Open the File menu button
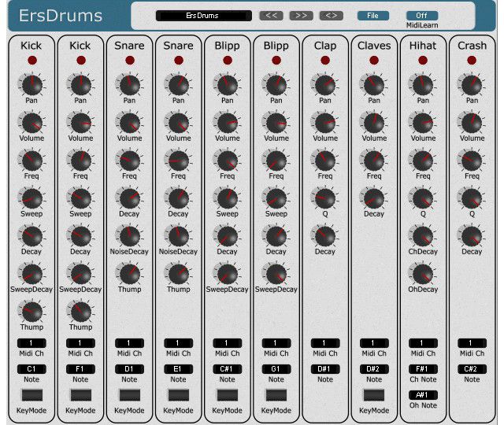 [372, 16]
